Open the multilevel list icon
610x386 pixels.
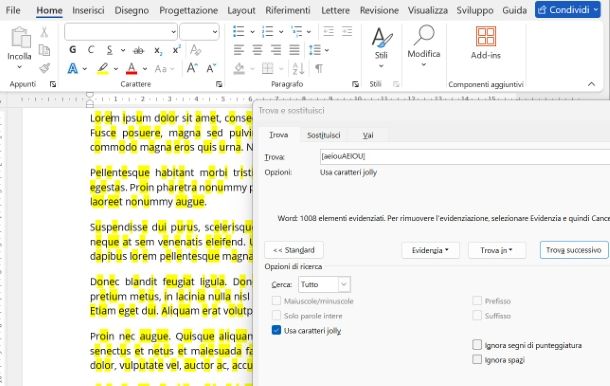click(x=297, y=31)
